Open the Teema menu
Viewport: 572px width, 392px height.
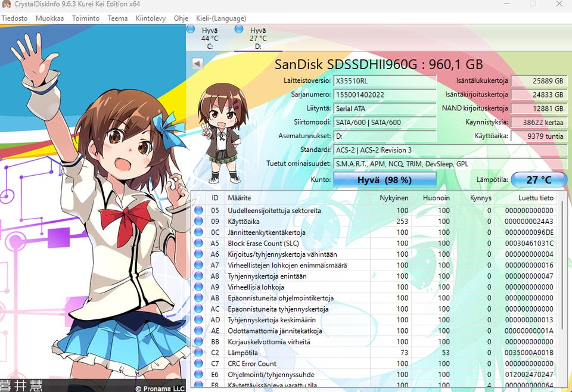click(117, 18)
